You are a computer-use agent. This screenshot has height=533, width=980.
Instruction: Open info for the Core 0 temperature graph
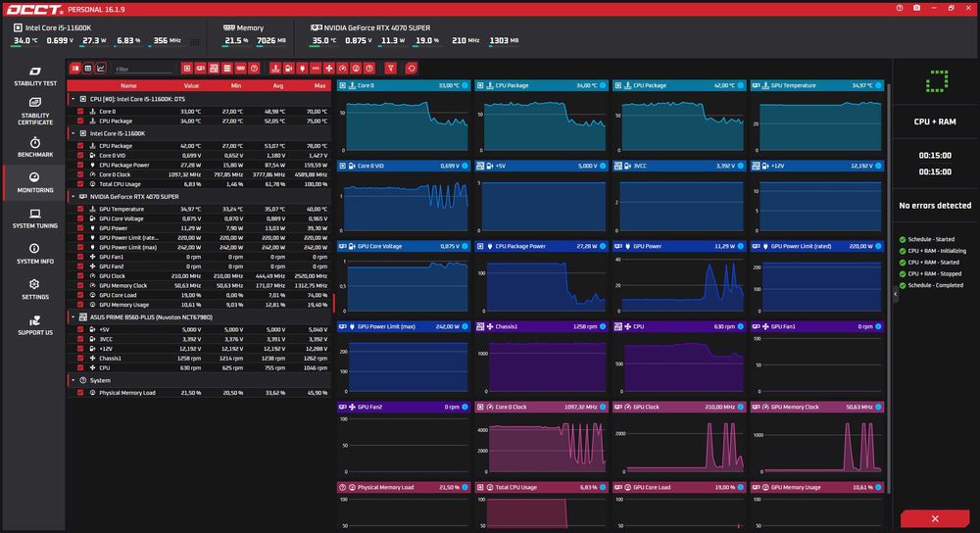[x=465, y=85]
